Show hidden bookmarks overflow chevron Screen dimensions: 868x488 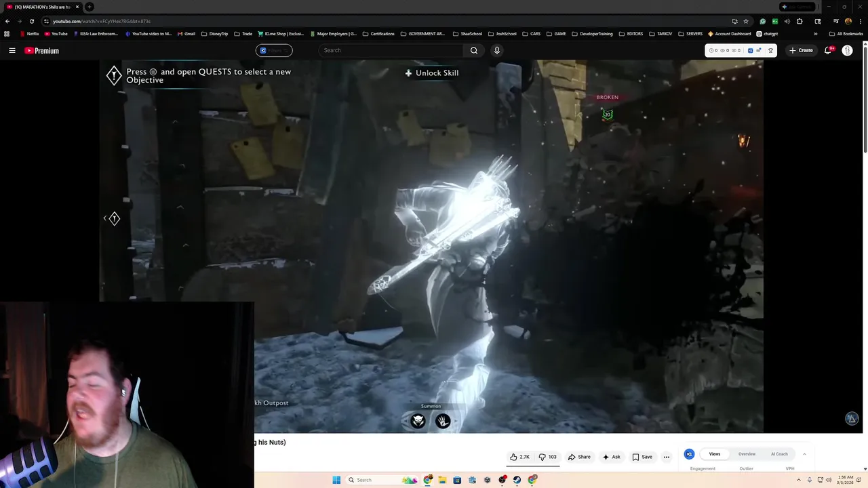(x=815, y=34)
